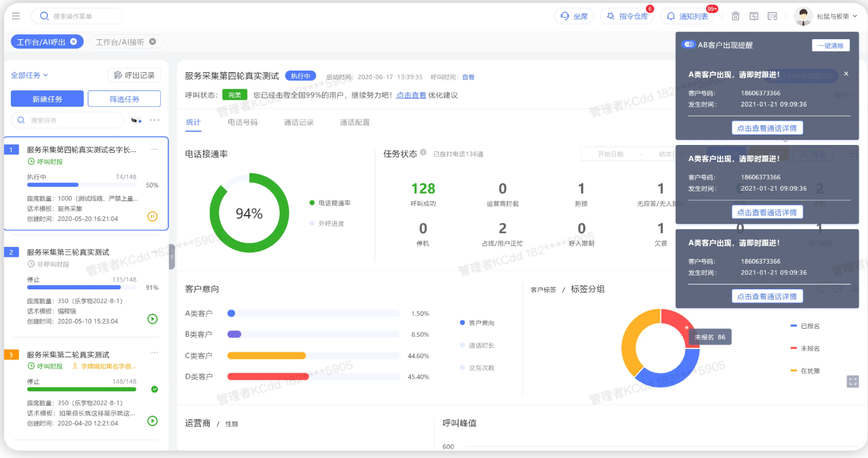
Task: Switch to the 通话配置 tab
Action: (x=355, y=122)
